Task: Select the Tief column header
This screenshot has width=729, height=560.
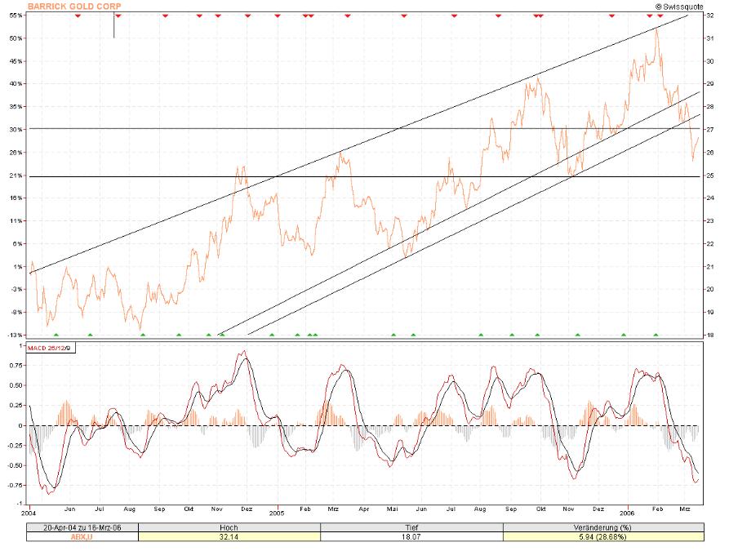Action: click(x=412, y=527)
